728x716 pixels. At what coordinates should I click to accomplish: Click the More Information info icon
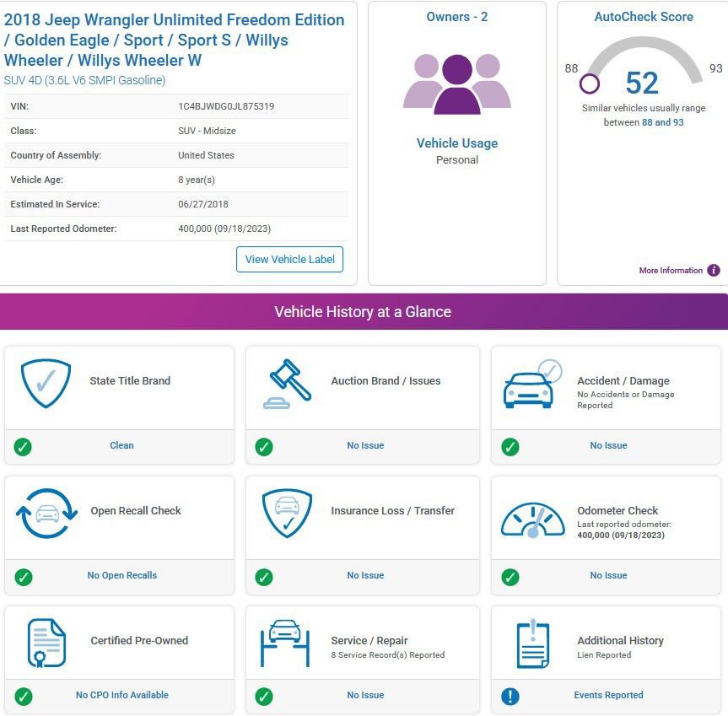click(x=714, y=270)
